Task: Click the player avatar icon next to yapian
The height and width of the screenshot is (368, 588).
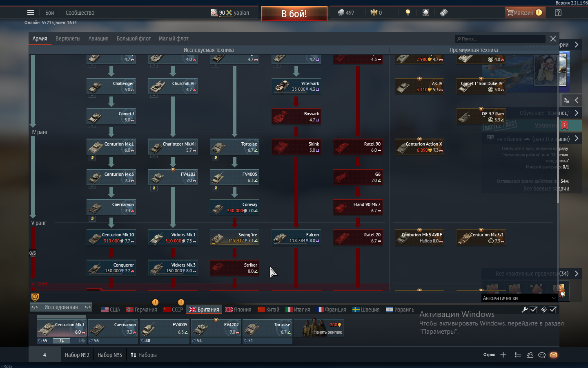Action: (x=214, y=13)
